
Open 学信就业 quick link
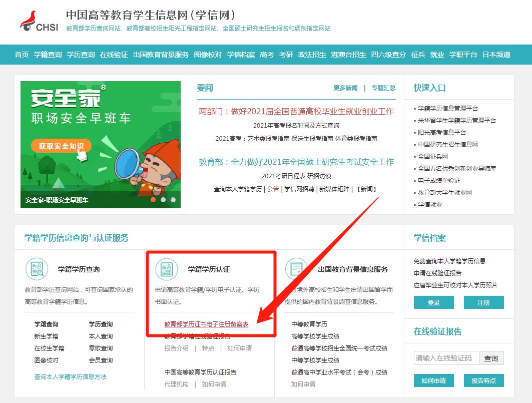430,205
